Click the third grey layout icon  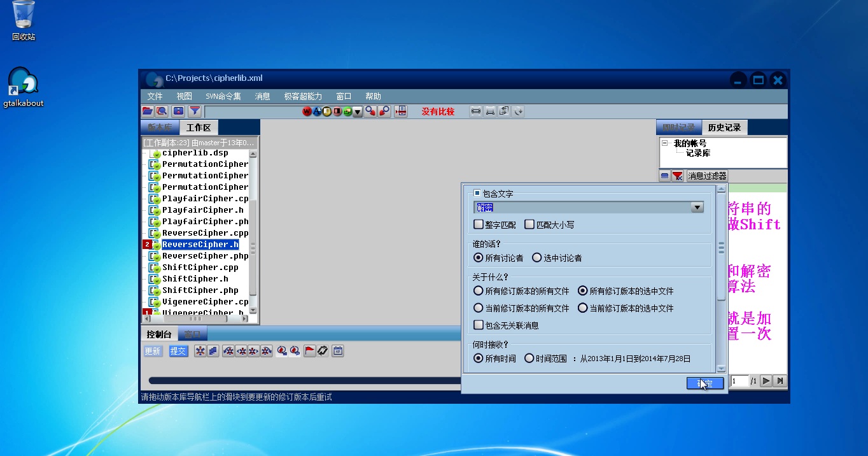click(x=504, y=111)
